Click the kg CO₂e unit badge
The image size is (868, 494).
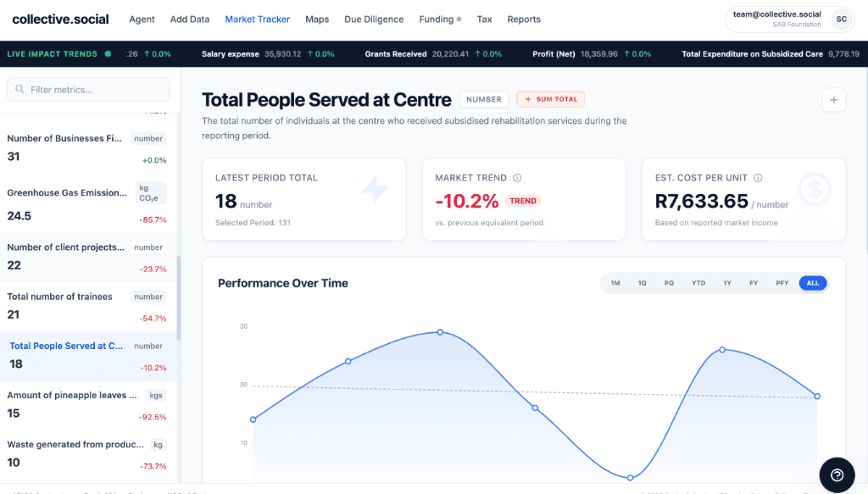point(150,192)
